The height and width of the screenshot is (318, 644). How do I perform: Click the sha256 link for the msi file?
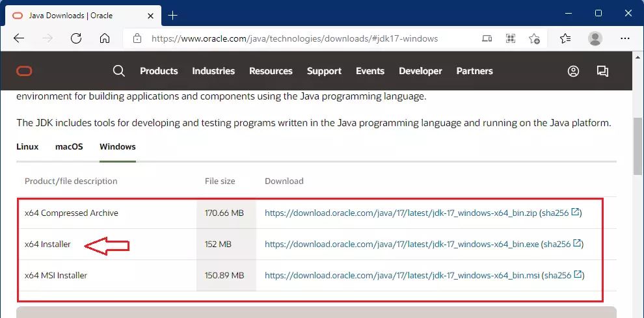pos(557,275)
